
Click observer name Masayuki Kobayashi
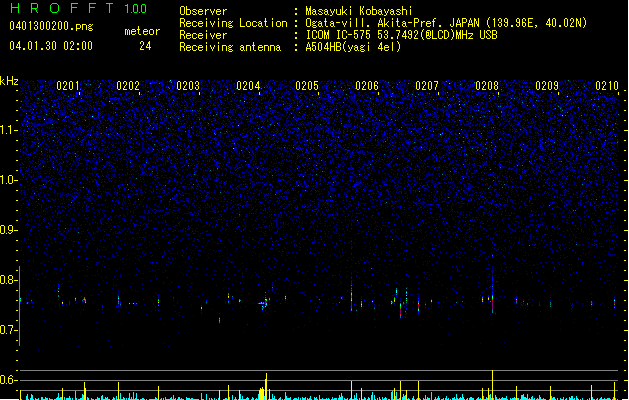click(x=359, y=11)
